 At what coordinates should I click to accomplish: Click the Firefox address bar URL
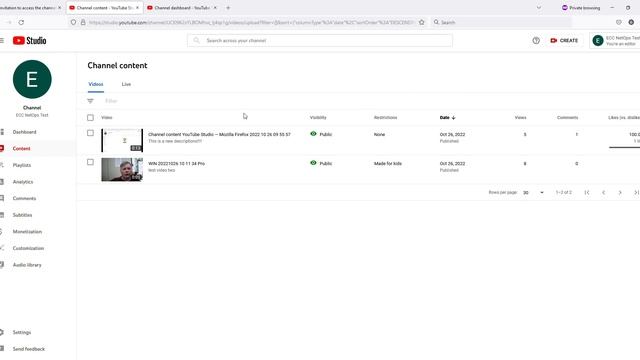tap(251, 22)
